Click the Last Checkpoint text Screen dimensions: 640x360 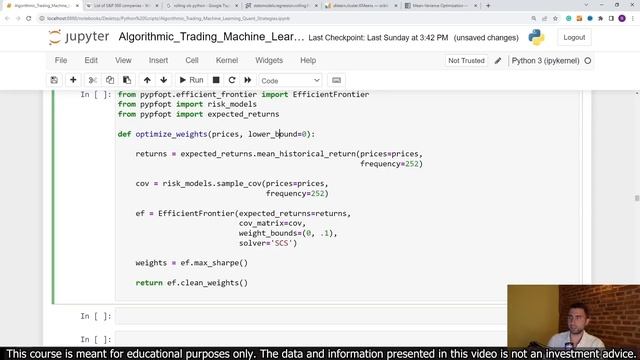378,38
